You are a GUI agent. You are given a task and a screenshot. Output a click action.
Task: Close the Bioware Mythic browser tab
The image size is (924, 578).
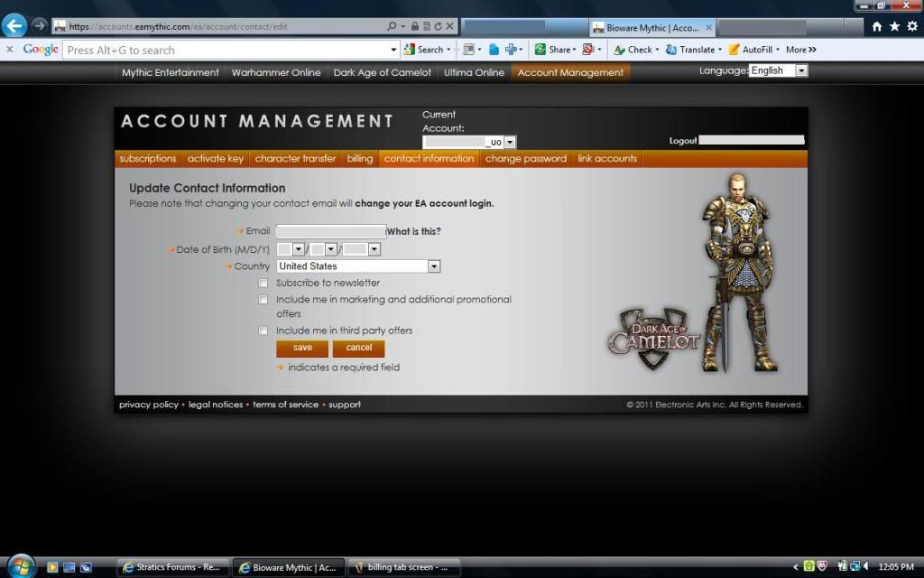pos(709,27)
